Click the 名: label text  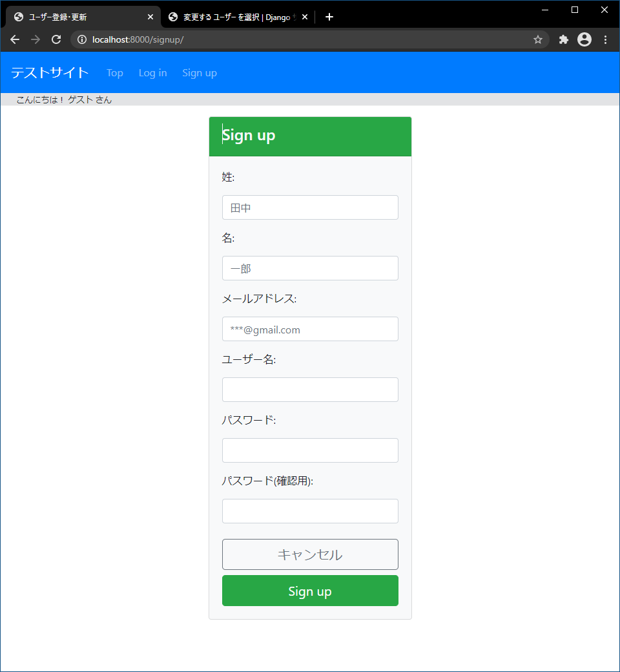click(228, 238)
